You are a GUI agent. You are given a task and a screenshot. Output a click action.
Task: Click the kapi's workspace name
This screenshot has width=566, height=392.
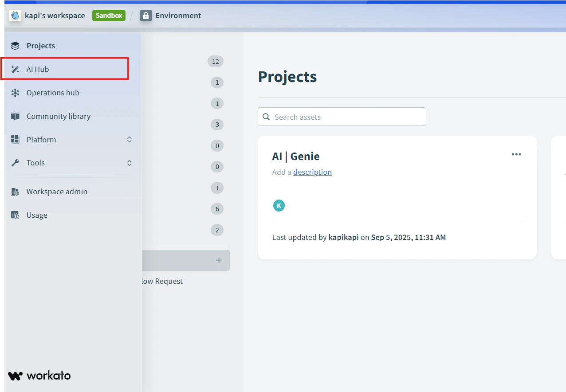pyautogui.click(x=55, y=16)
